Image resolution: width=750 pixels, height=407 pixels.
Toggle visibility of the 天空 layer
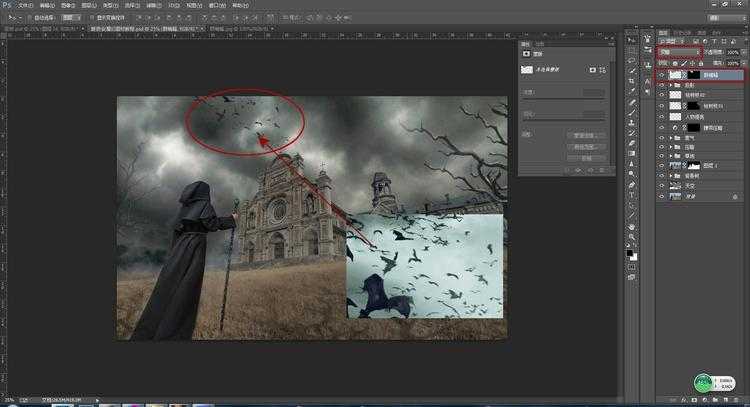click(x=661, y=186)
